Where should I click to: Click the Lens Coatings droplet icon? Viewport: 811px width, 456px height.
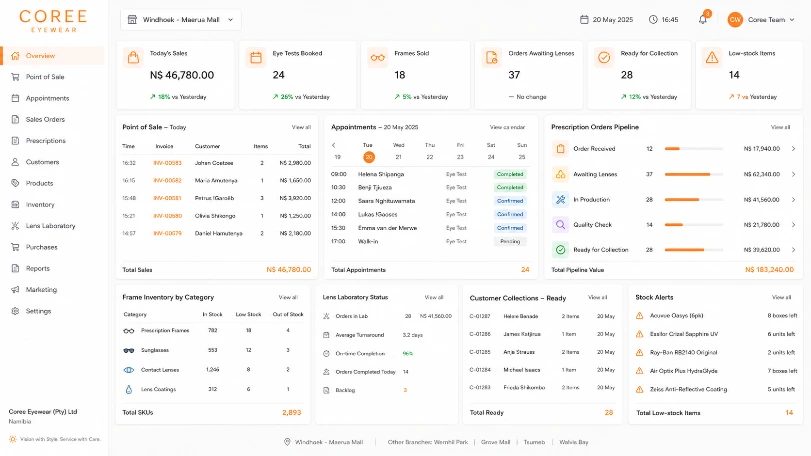click(x=129, y=389)
